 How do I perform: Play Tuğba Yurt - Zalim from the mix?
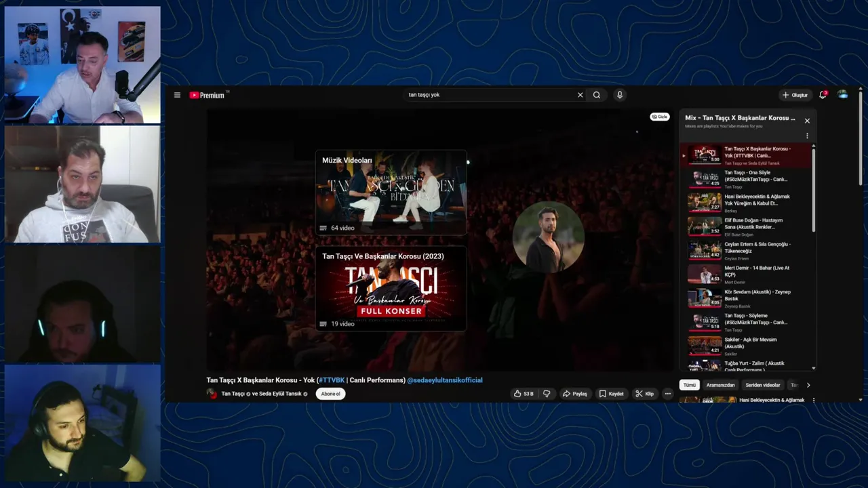(x=747, y=365)
